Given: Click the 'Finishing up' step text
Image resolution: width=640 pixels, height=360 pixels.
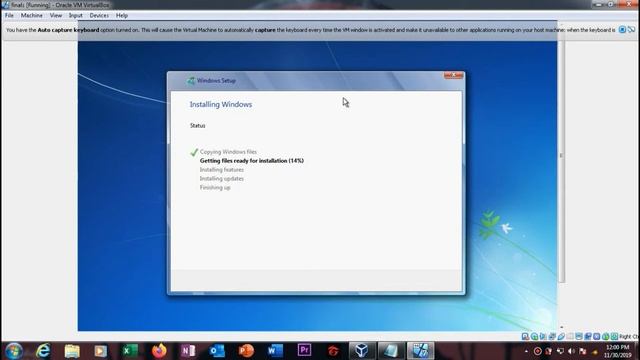Looking at the screenshot, I should [215, 188].
